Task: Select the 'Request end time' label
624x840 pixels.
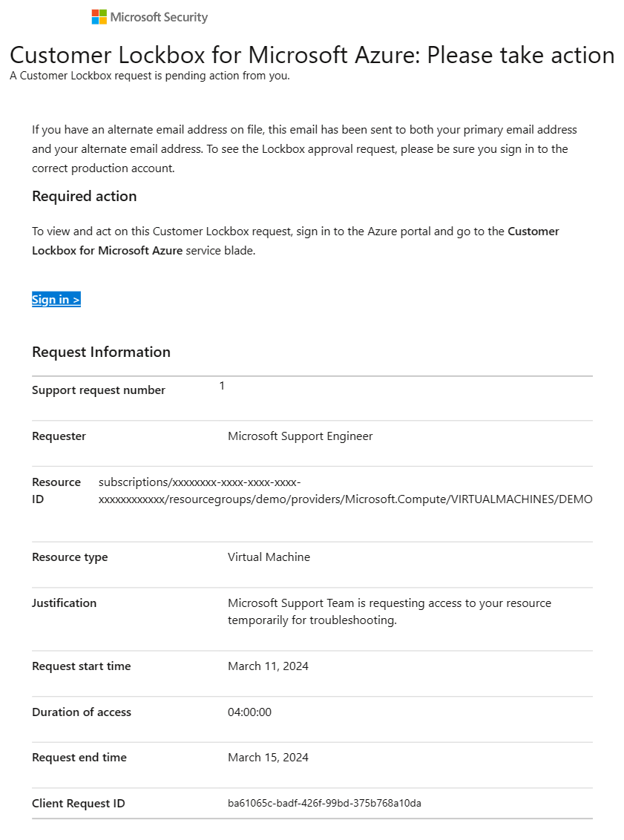Action: pos(79,758)
